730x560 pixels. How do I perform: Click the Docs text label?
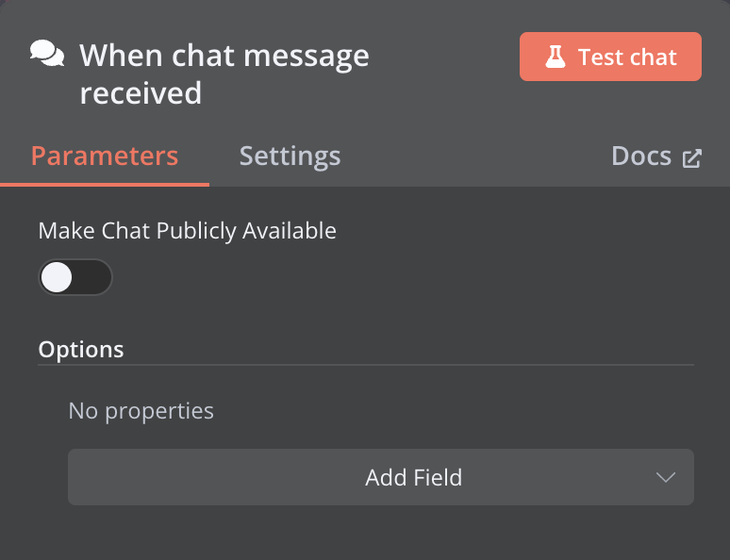641,156
